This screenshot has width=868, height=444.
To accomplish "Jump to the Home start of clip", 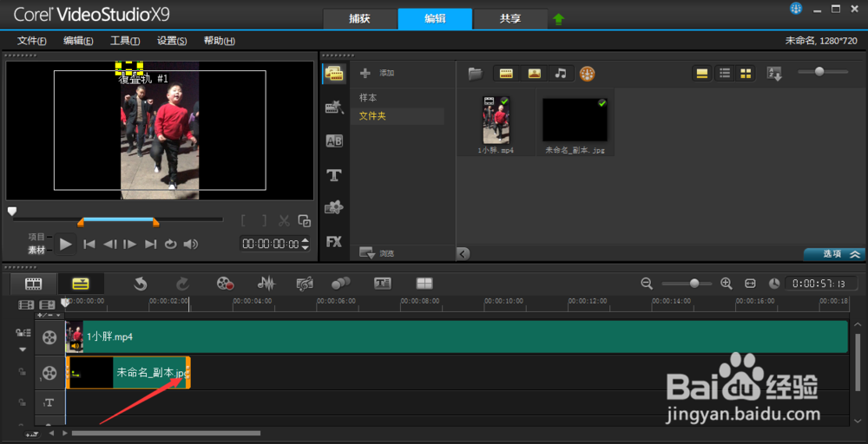I will (x=89, y=244).
